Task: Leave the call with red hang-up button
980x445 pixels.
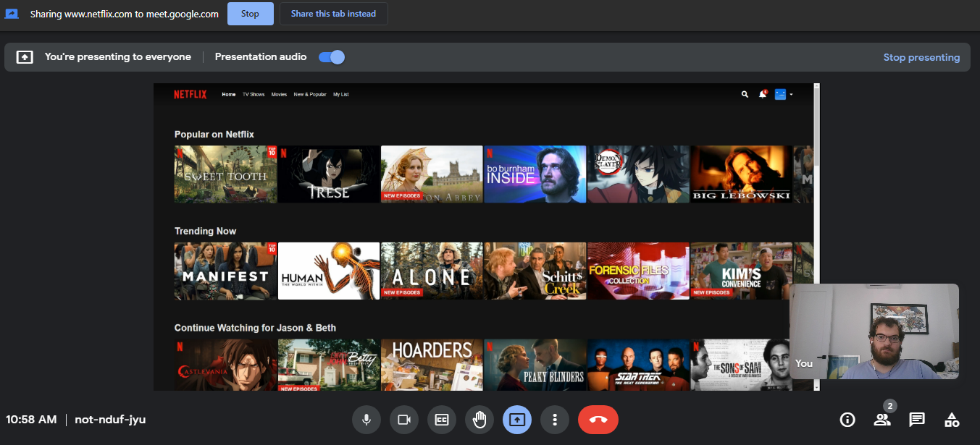Action: [598, 420]
